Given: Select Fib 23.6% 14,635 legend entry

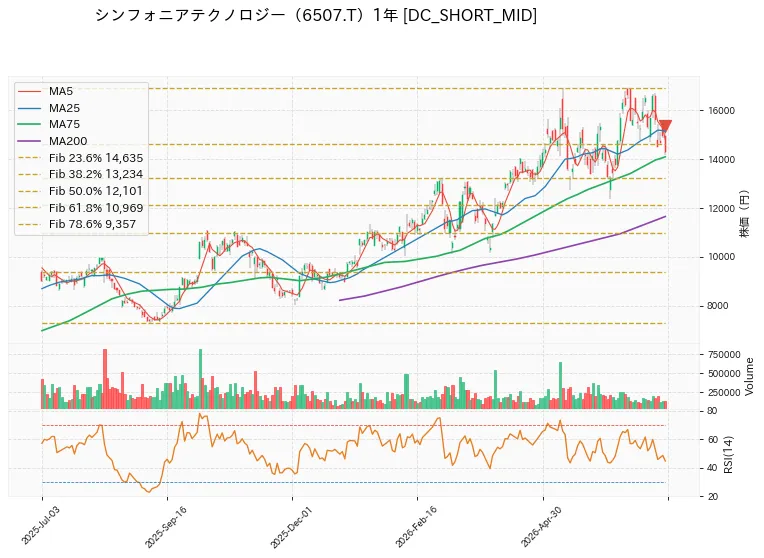Looking at the screenshot, I should point(80,158).
